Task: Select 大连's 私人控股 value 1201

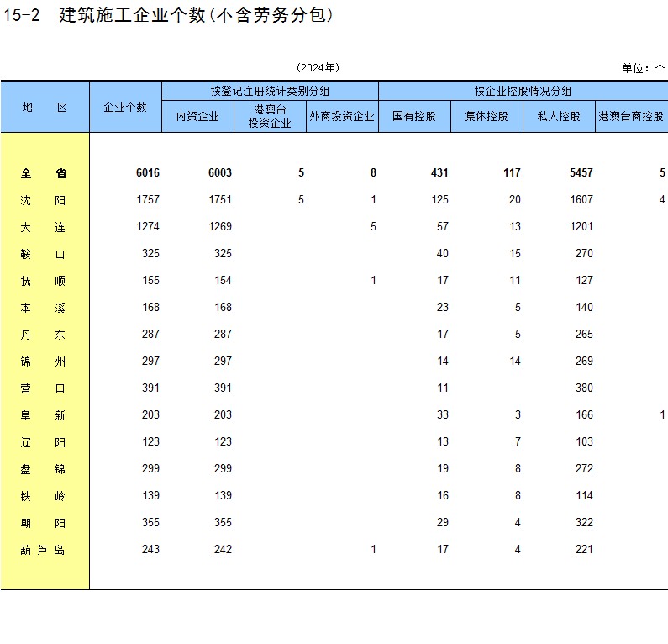Action: (x=579, y=227)
